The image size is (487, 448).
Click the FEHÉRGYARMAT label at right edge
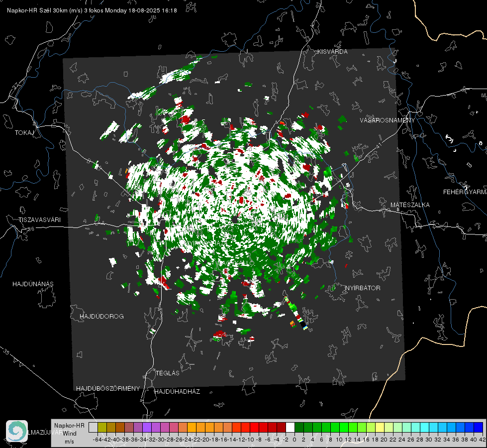coord(465,192)
